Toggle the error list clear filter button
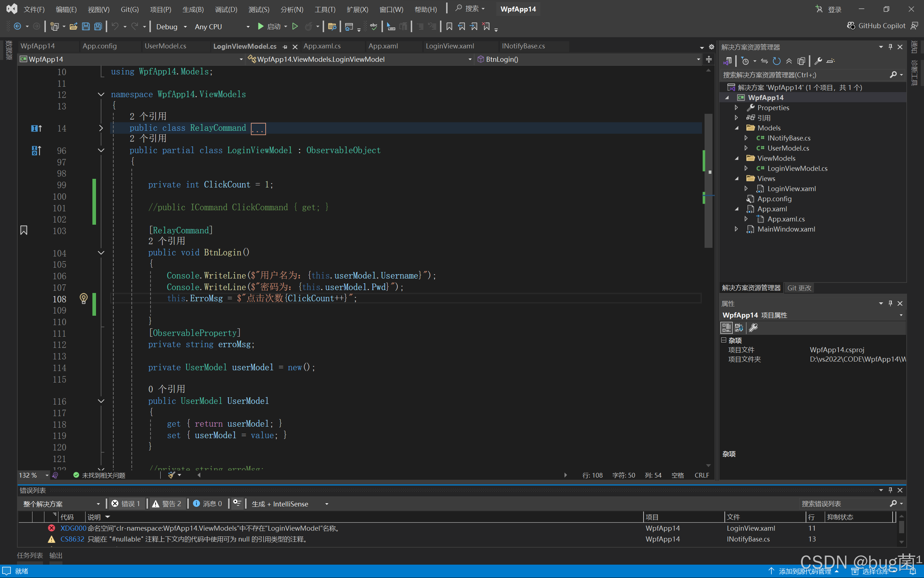The width and height of the screenshot is (924, 578). coord(237,503)
